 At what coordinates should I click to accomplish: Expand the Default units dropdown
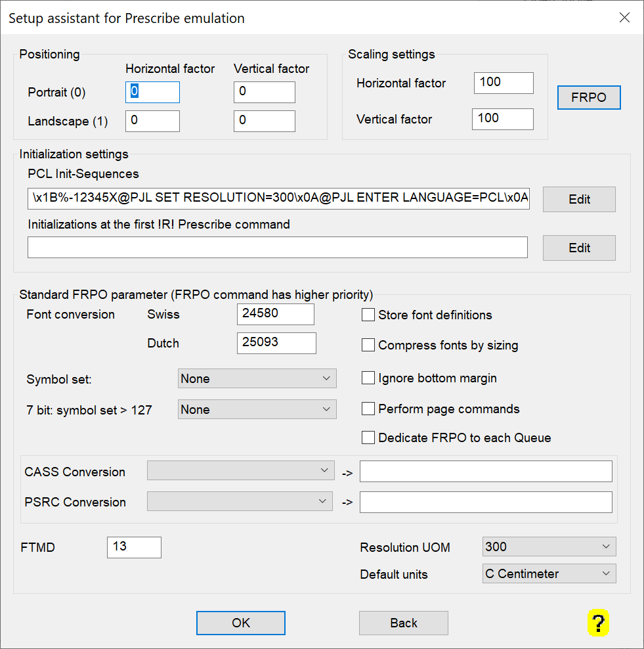click(549, 574)
